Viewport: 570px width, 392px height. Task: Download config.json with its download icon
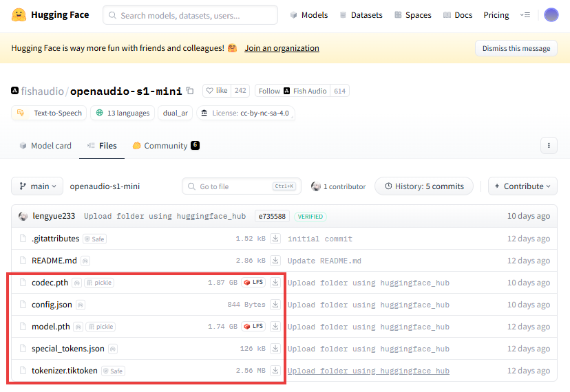275,305
